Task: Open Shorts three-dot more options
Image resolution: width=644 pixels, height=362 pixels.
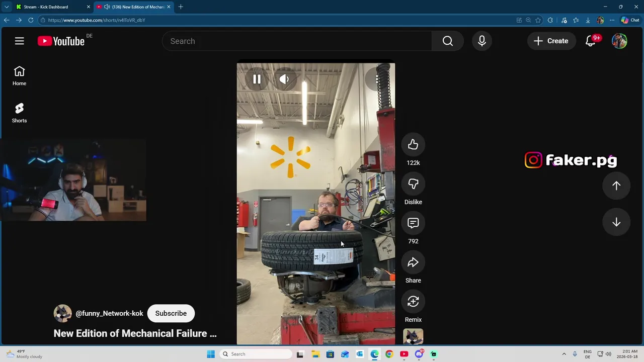Action: (x=377, y=79)
